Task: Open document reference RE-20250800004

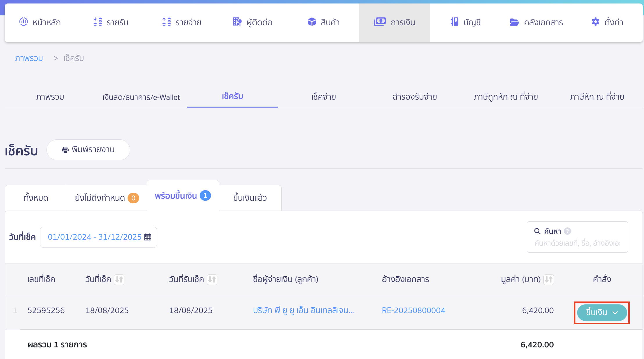Action: point(413,310)
